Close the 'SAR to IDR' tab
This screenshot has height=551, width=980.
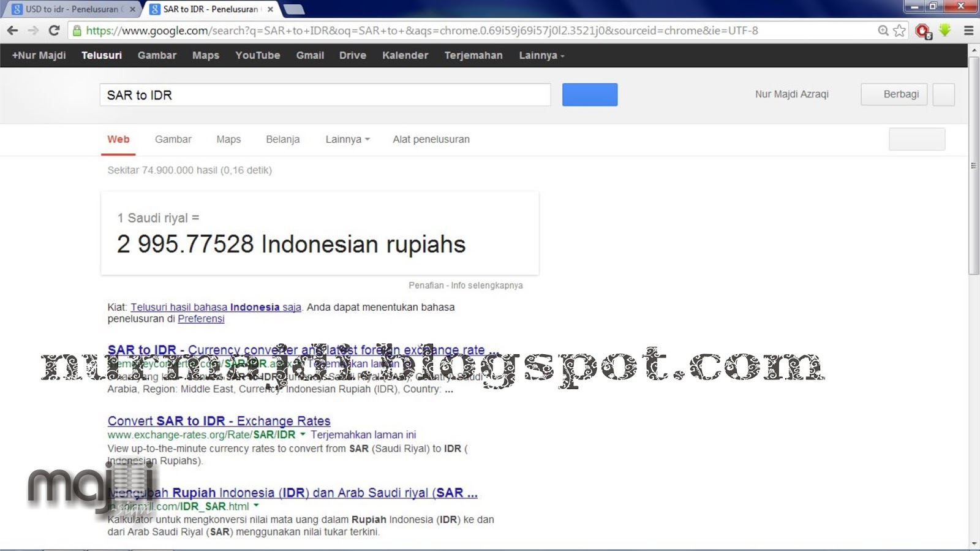(x=270, y=9)
